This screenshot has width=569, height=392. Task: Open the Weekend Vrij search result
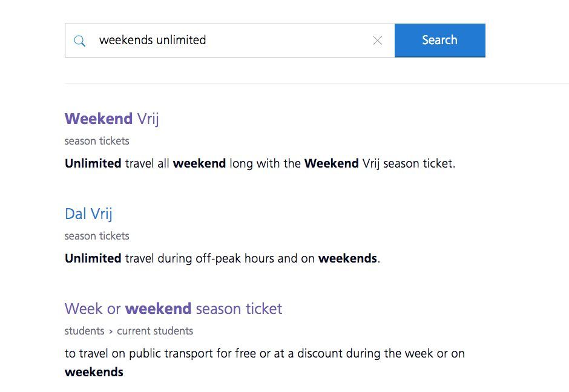point(112,119)
